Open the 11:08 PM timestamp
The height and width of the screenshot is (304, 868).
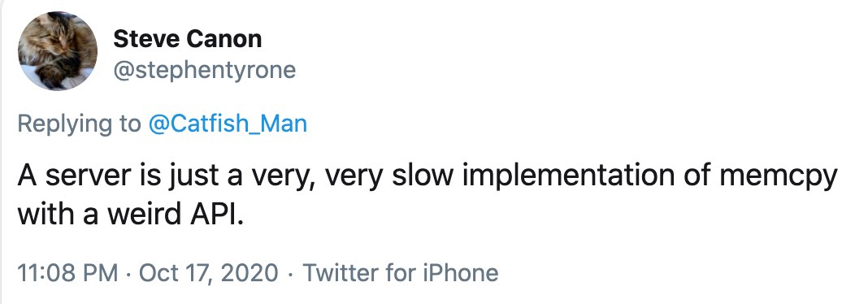point(68,273)
